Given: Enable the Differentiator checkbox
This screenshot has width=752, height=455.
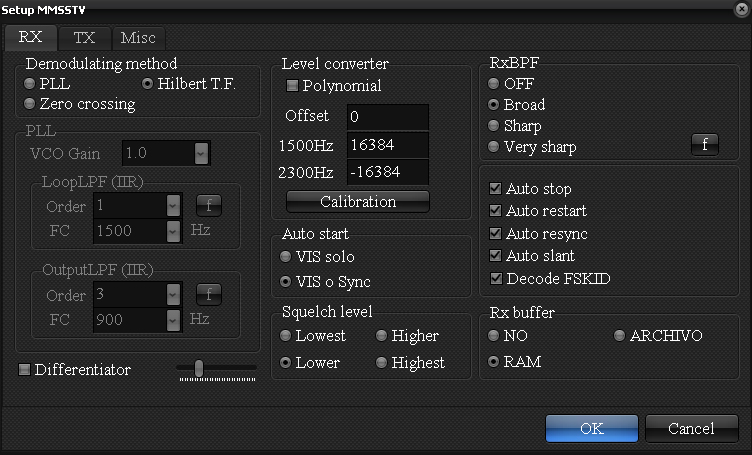Looking at the screenshot, I should point(24,369).
